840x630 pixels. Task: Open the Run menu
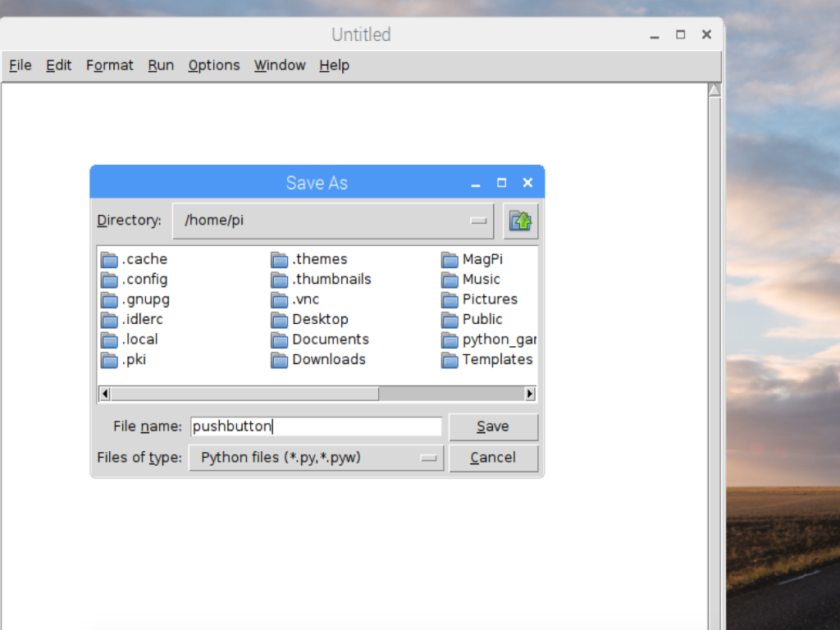(161, 66)
